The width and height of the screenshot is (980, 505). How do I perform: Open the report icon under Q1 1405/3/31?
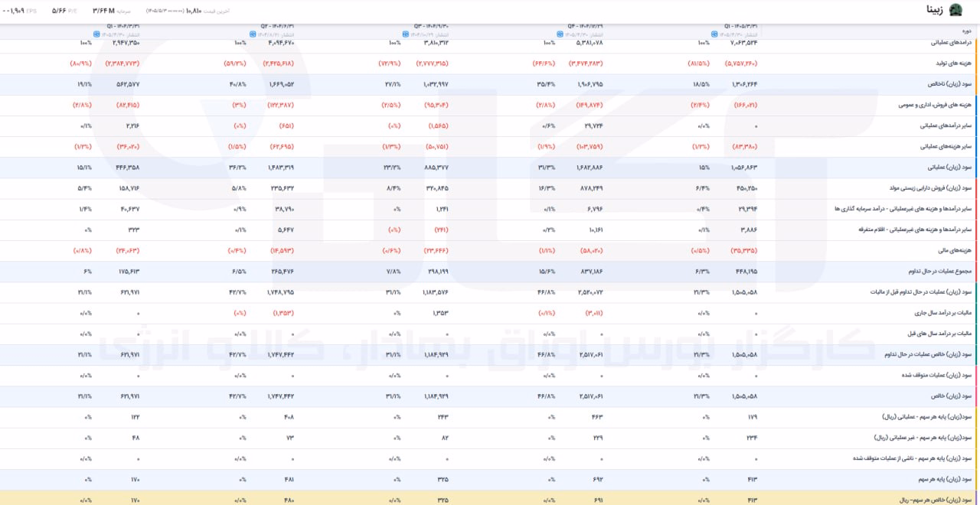click(x=714, y=34)
